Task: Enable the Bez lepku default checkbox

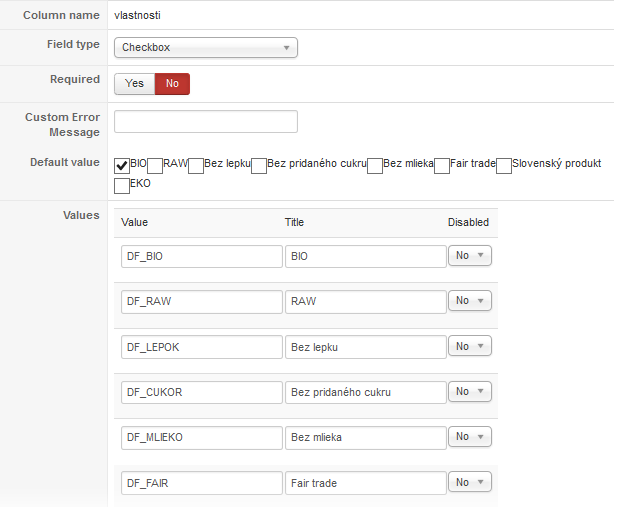Action: [x=196, y=165]
